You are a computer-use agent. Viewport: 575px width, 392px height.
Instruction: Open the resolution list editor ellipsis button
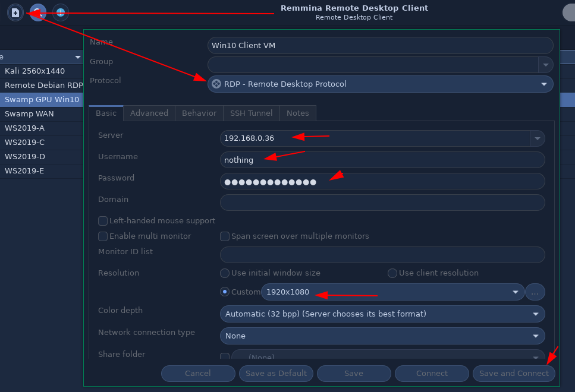point(535,292)
